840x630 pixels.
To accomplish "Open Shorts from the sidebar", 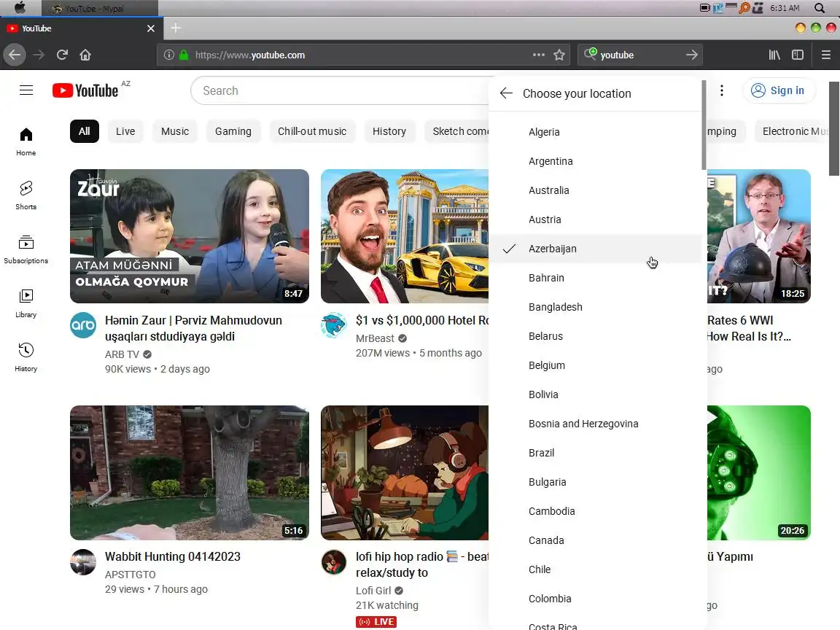I will [x=26, y=195].
